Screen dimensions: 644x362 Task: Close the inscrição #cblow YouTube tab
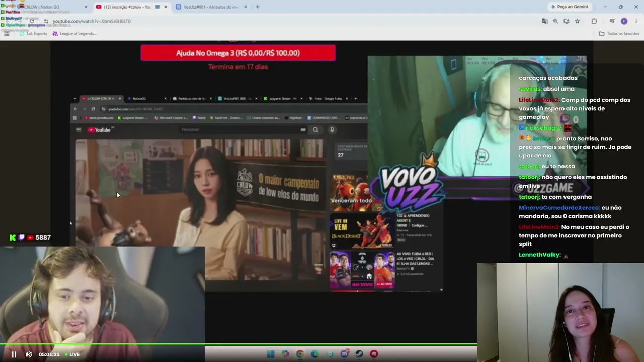(x=166, y=7)
